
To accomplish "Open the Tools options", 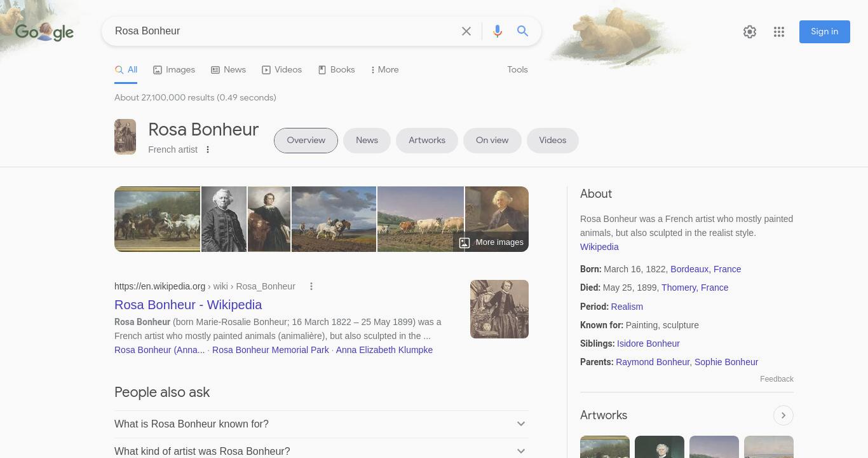I will pos(517,70).
